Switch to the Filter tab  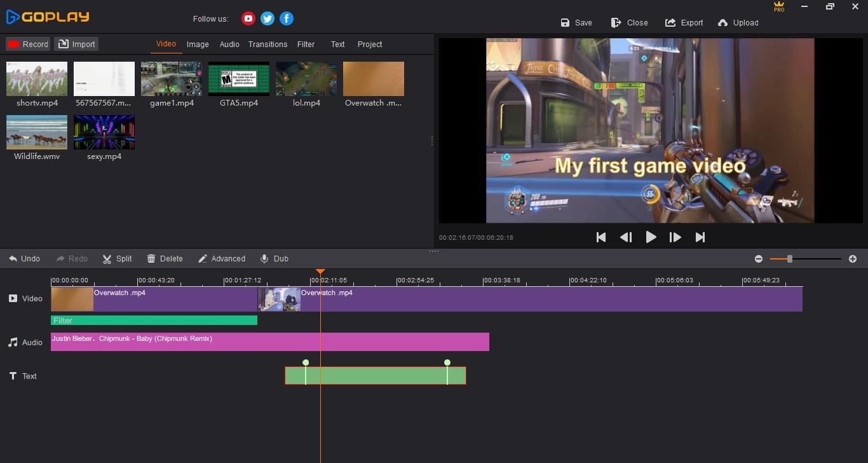[x=306, y=44]
